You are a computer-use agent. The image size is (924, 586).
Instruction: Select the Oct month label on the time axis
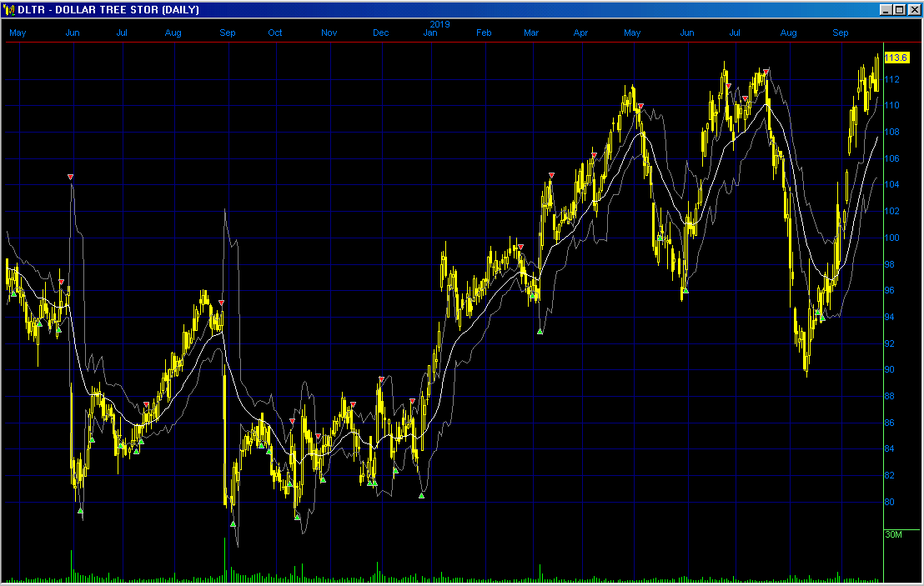point(275,33)
